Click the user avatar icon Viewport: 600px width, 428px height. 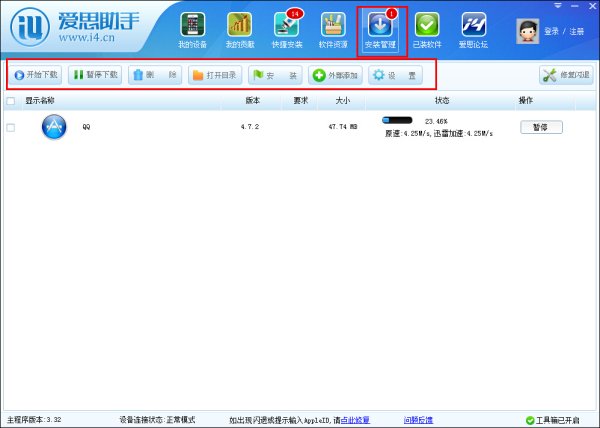[528, 31]
